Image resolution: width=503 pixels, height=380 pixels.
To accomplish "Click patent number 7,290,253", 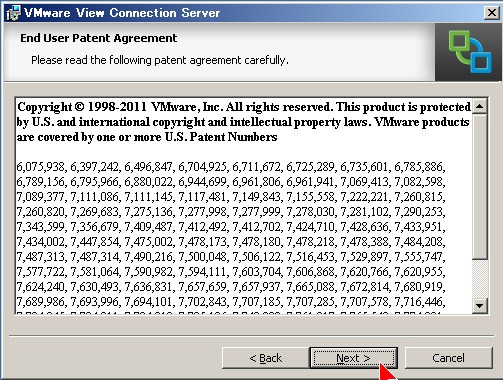I will [x=420, y=212].
